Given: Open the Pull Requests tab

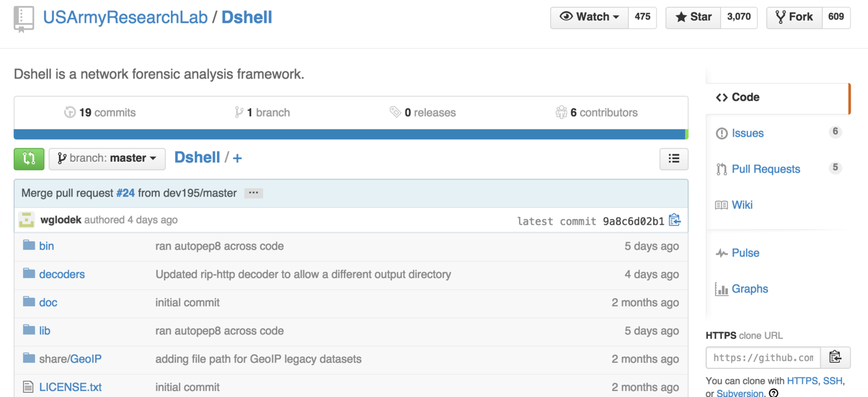Looking at the screenshot, I should click(x=766, y=169).
